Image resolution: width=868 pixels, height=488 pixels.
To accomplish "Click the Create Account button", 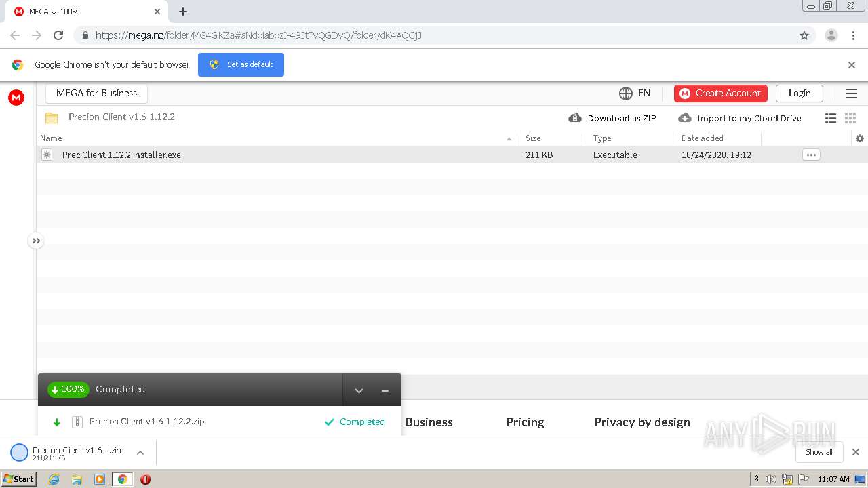I will [721, 93].
